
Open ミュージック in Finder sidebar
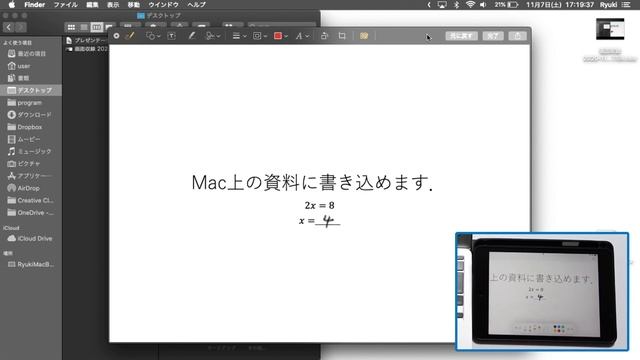coord(30,151)
